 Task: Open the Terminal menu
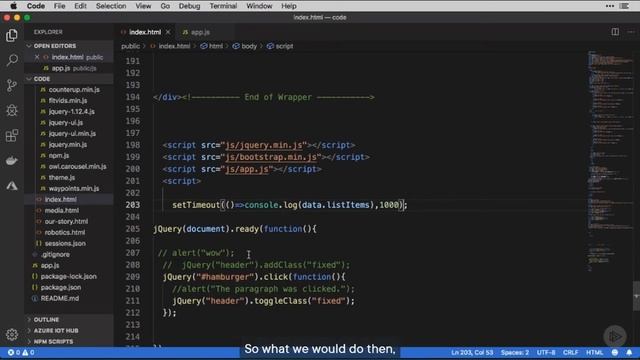click(223, 6)
